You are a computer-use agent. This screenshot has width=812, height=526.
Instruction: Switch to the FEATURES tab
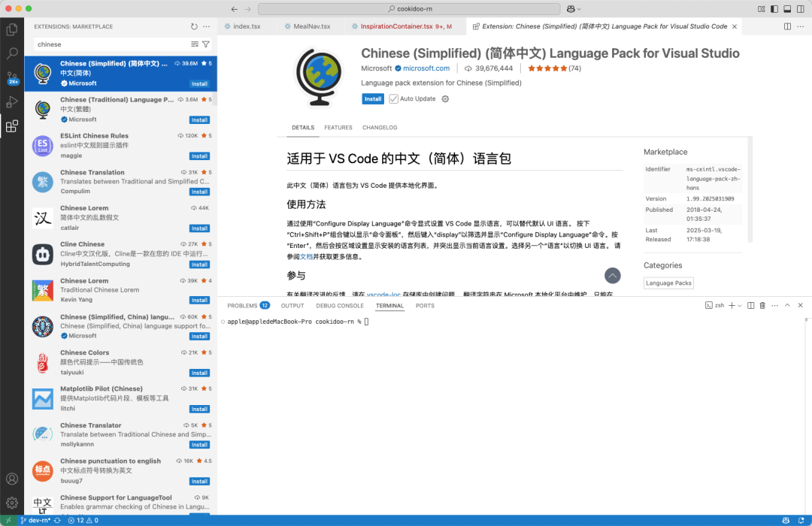[x=338, y=128]
